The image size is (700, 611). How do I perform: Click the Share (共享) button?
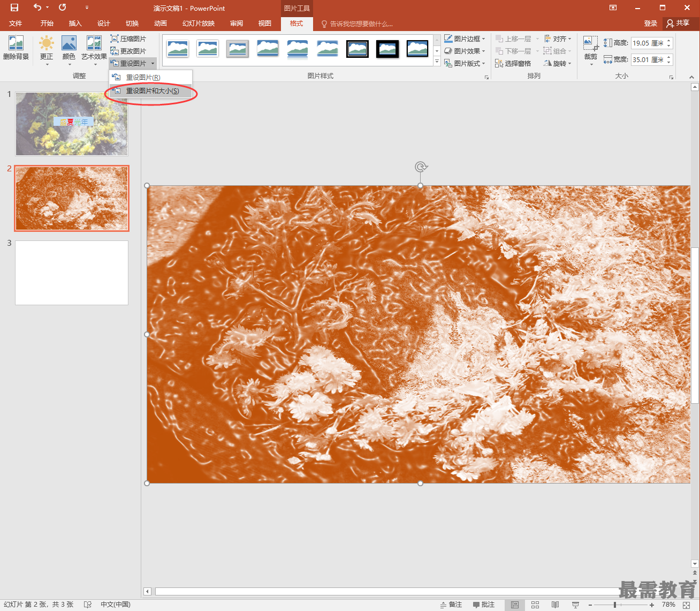[678, 23]
